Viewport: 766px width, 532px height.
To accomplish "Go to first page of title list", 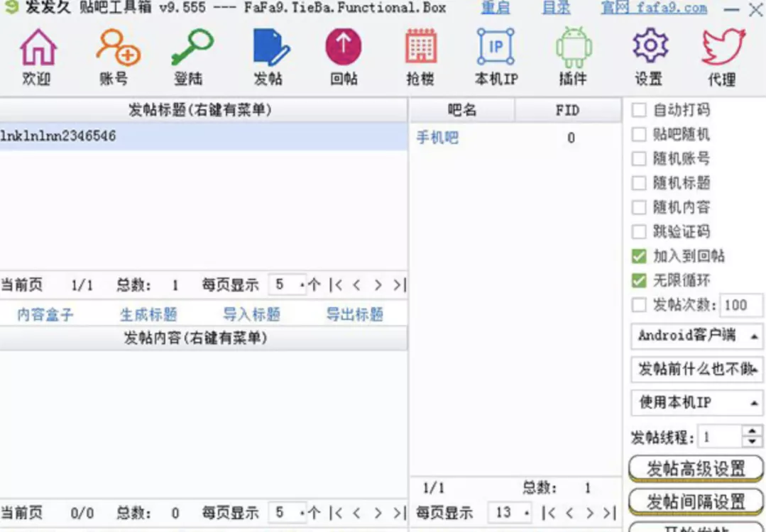I will 336,284.
